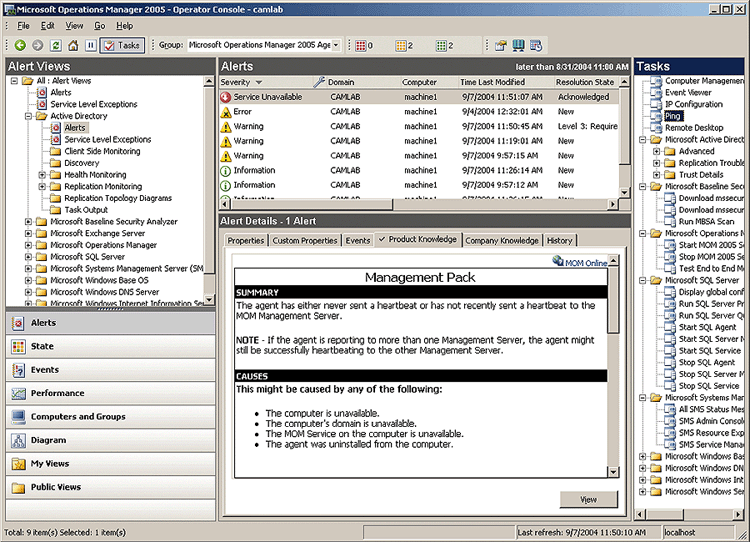
Task: Expand the Advanced folder in Tasks
Action: (x=657, y=151)
